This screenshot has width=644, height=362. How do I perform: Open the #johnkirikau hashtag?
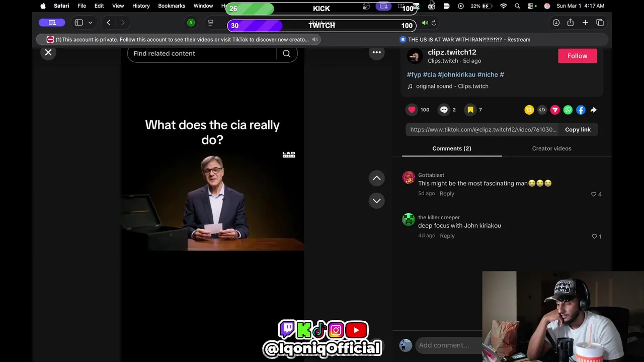tap(456, 74)
